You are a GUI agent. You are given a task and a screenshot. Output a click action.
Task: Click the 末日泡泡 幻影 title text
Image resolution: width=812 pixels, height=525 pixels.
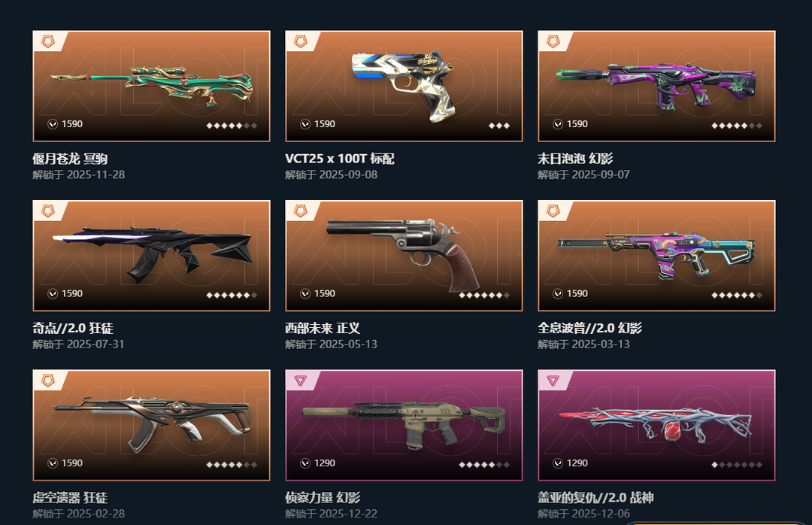tap(575, 159)
